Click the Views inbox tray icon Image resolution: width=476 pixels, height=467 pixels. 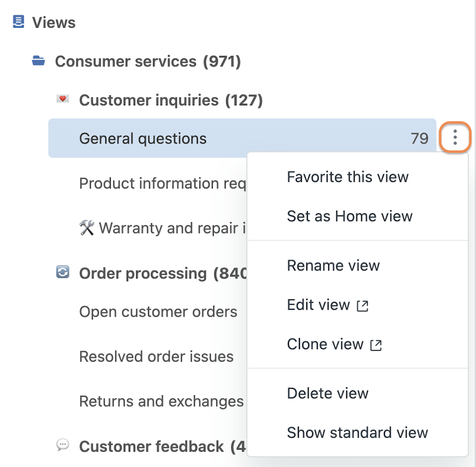coord(18,22)
